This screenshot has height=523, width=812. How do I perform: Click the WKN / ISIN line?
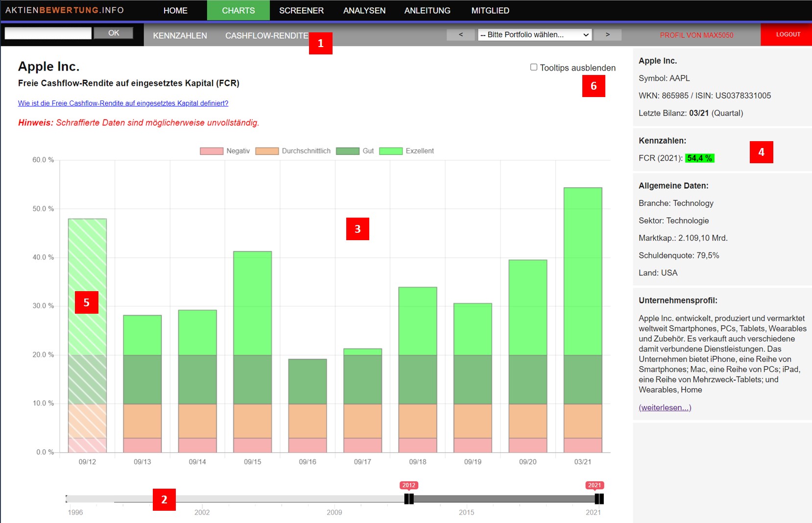click(x=705, y=96)
